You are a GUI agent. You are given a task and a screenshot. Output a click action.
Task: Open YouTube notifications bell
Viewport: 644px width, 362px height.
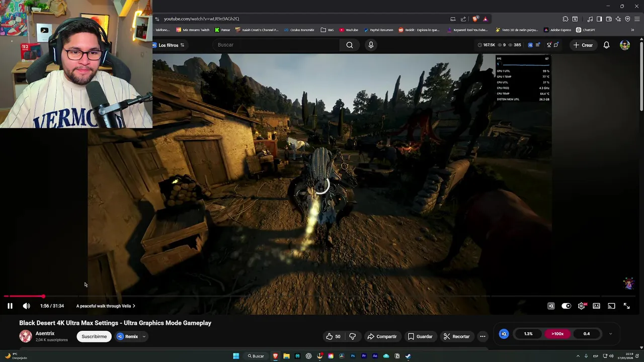click(606, 45)
